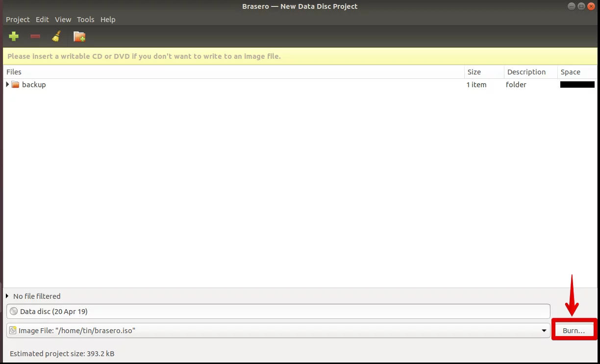The width and height of the screenshot is (600, 364).
Task: Click the '1 item' size cell
Action: 476,85
